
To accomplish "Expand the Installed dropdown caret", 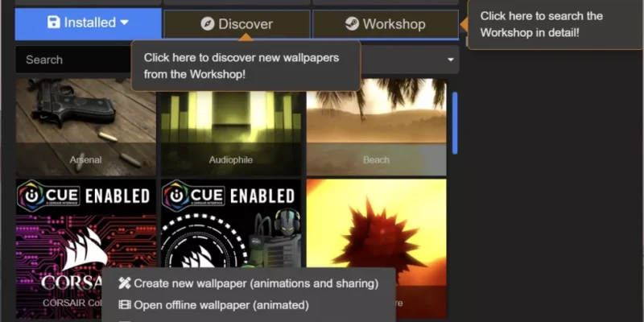I will click(x=124, y=23).
